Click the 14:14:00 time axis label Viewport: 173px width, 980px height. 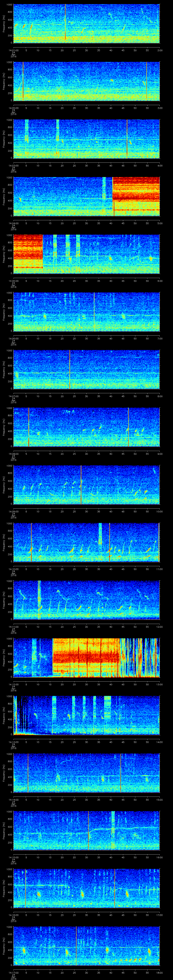[x=14, y=799]
